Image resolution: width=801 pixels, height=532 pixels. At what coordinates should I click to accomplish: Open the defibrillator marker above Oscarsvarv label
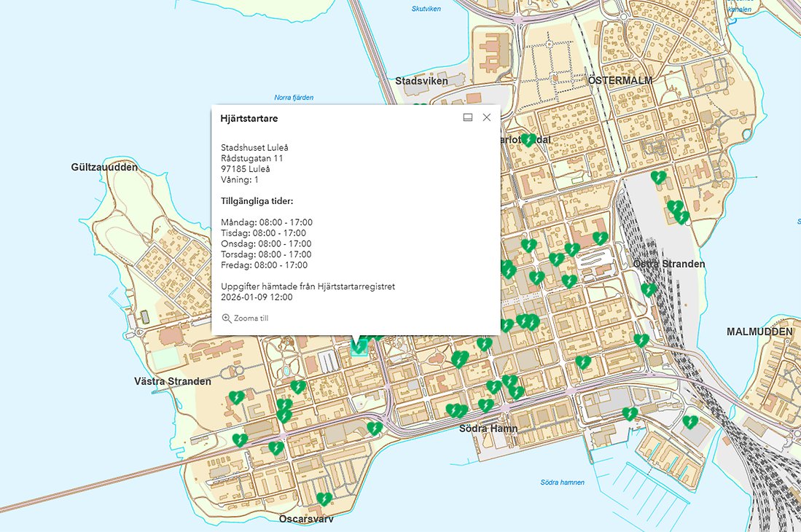[324, 499]
